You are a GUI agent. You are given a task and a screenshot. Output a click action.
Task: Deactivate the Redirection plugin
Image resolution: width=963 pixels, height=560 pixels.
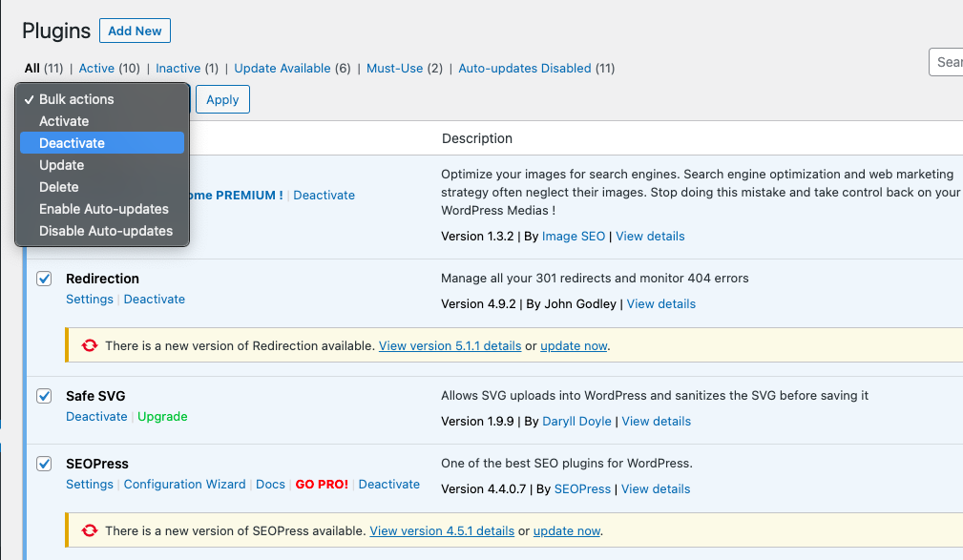click(155, 299)
